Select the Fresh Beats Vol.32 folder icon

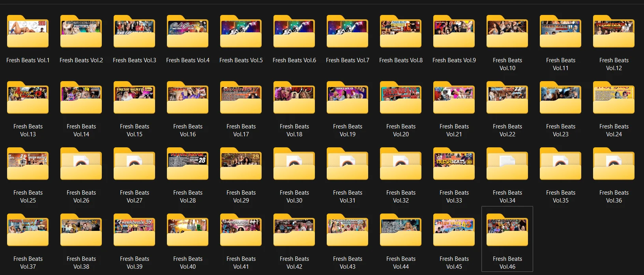(401, 164)
